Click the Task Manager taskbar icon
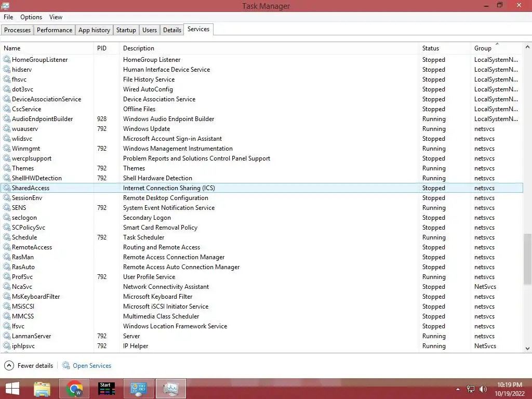The height and width of the screenshot is (399, 532). pyautogui.click(x=170, y=389)
